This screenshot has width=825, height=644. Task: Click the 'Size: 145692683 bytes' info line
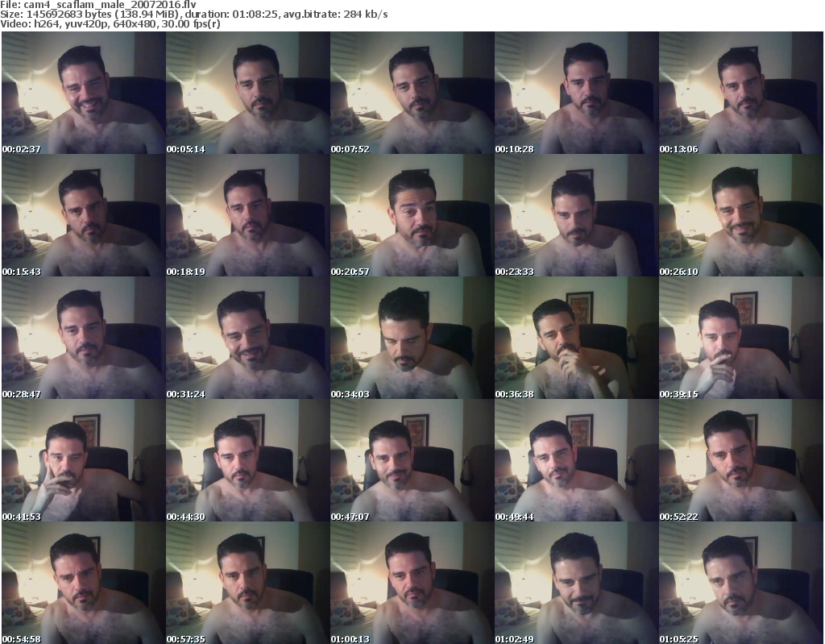coord(194,15)
